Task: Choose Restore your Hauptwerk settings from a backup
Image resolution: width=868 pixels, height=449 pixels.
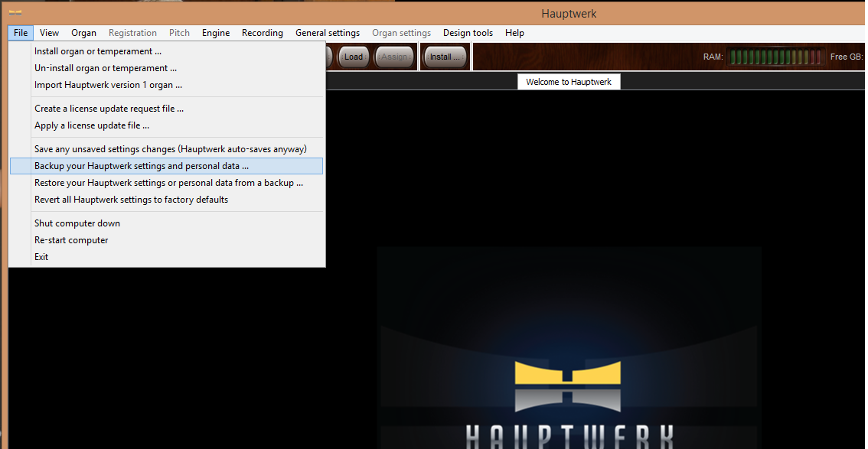Action: click(166, 183)
